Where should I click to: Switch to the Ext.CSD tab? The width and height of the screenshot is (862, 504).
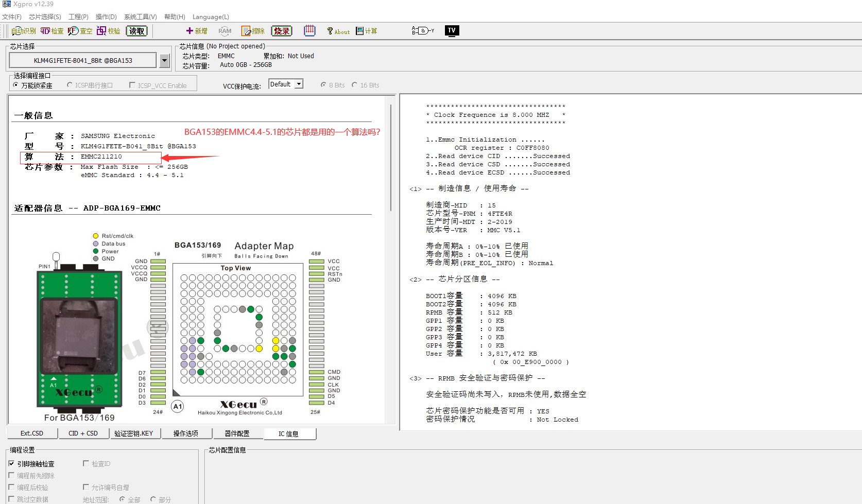(x=32, y=433)
